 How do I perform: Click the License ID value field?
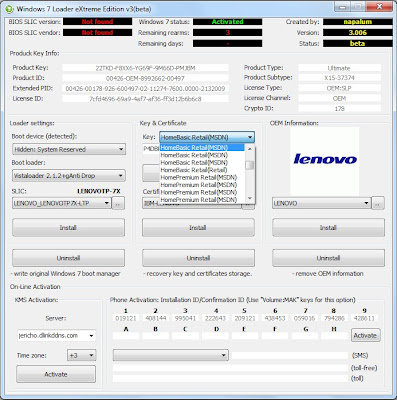[145, 99]
